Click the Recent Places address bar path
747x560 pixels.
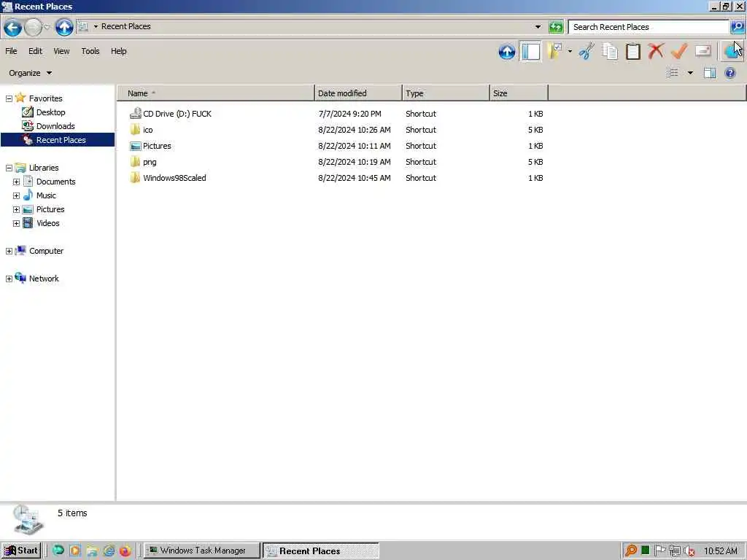125,27
